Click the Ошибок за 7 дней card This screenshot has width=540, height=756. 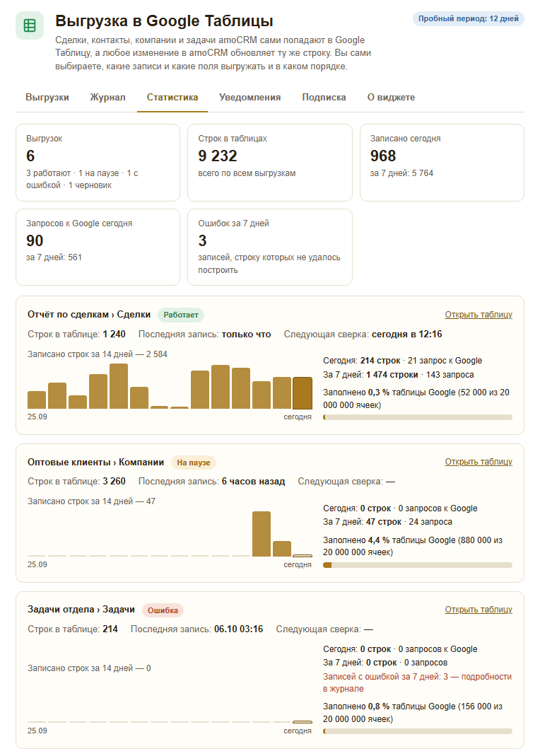pos(270,247)
